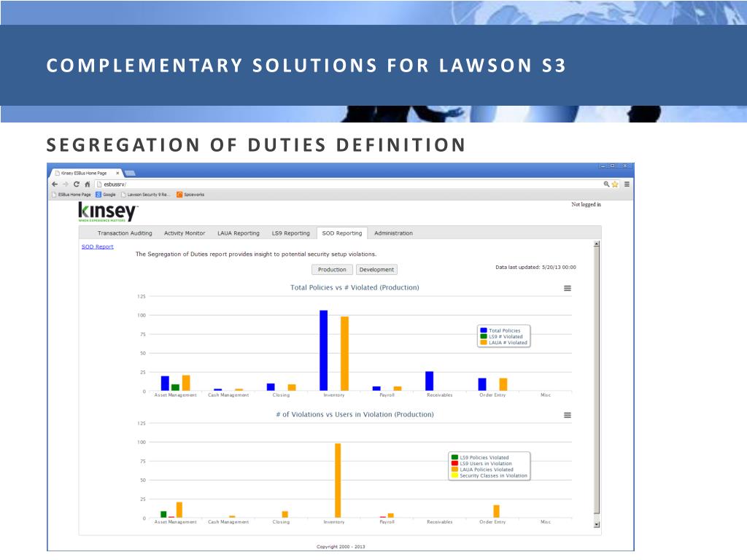Click Data last updated: 5/20/13 00:00 text
The width and height of the screenshot is (747, 560).
535,268
